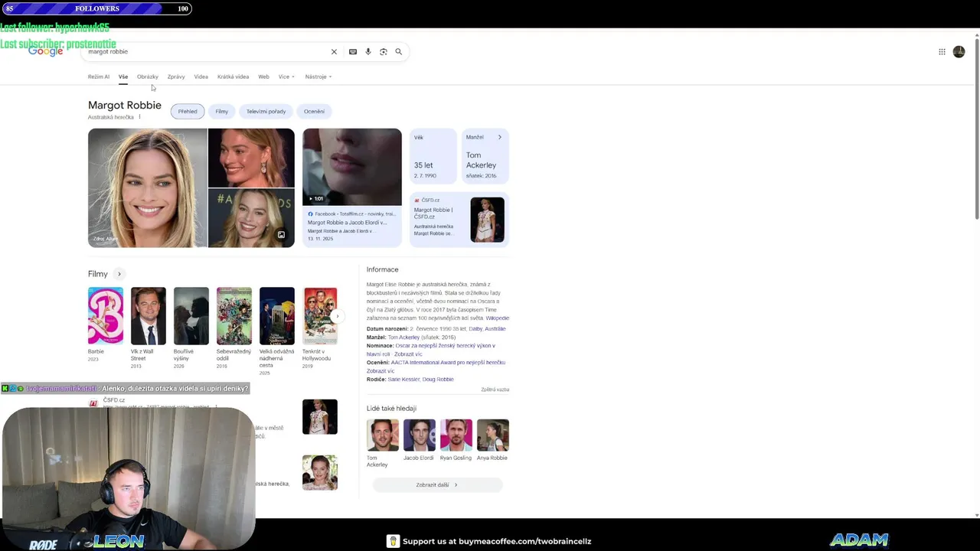This screenshot has width=980, height=551.
Task: Open the Tom Ackerley link in Manžel row
Action: point(403,337)
